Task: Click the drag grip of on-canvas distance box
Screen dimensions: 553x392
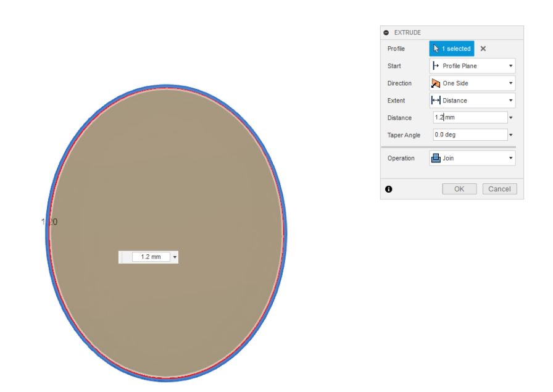Action: [x=122, y=257]
